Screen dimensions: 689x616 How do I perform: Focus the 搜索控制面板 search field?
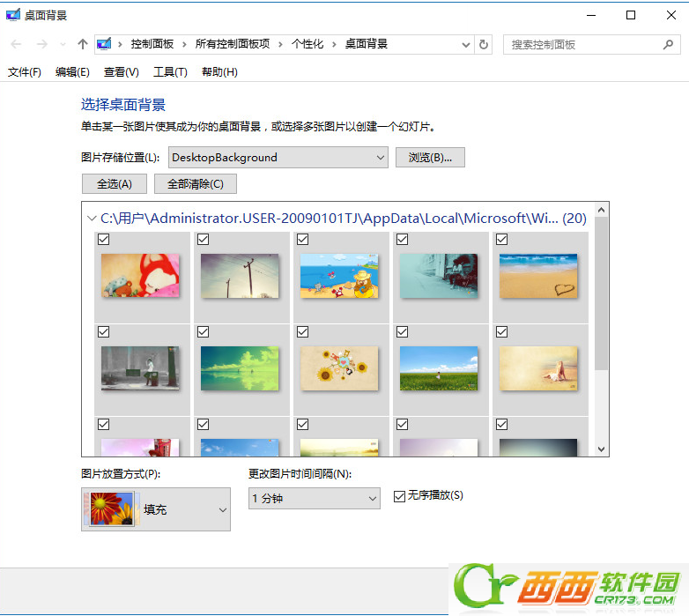591,44
